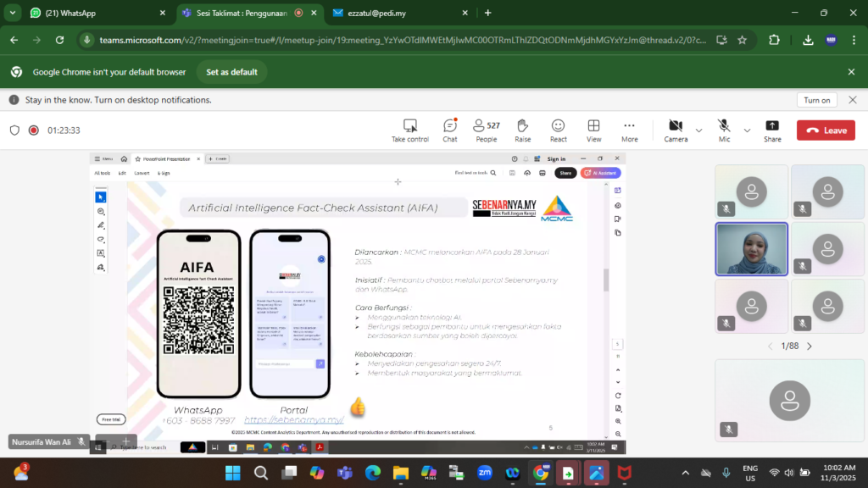Open Chrome's Downloads icon
Screen dimensions: 868x488
pyautogui.click(x=808, y=40)
